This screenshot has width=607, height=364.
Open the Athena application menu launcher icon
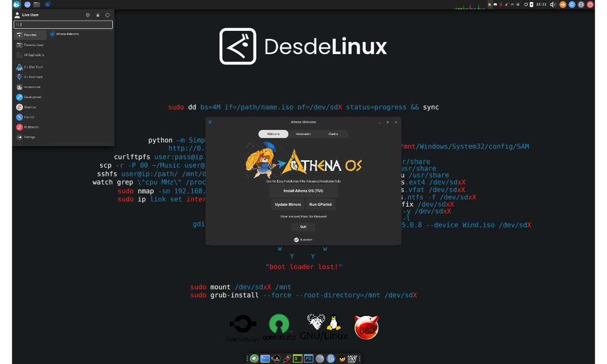pos(16,4)
